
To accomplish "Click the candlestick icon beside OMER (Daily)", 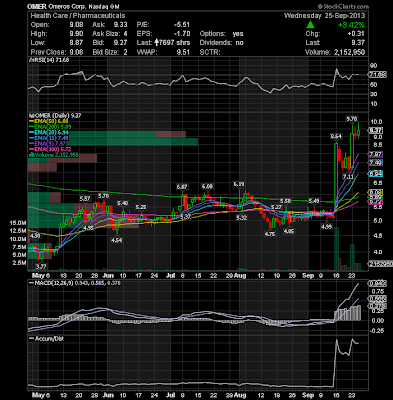I will click(x=30, y=116).
